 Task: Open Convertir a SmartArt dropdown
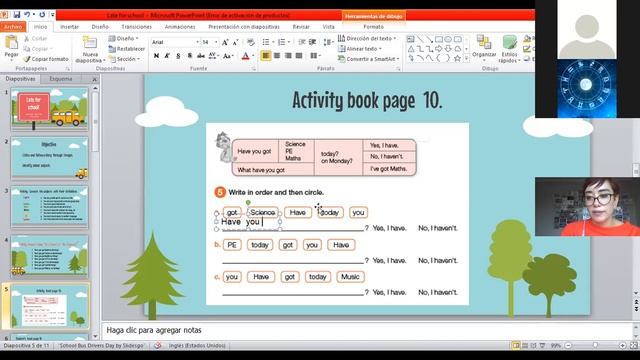point(369,59)
